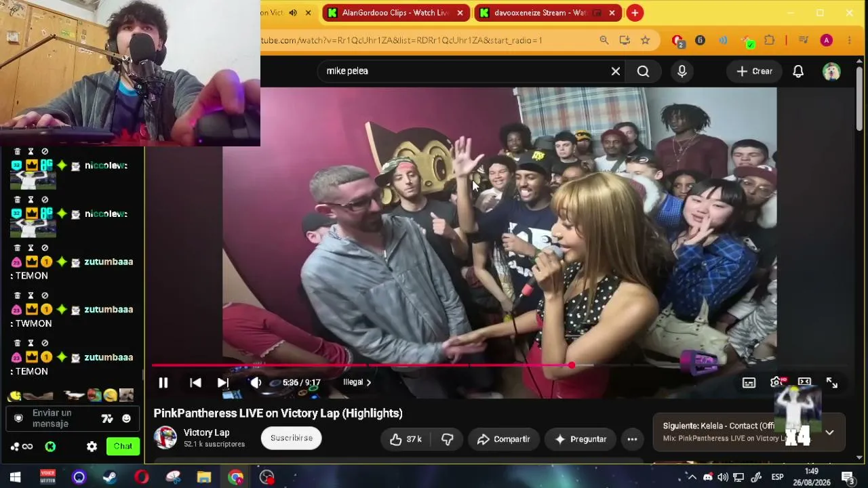Open the more actions ellipsis menu

632,439
